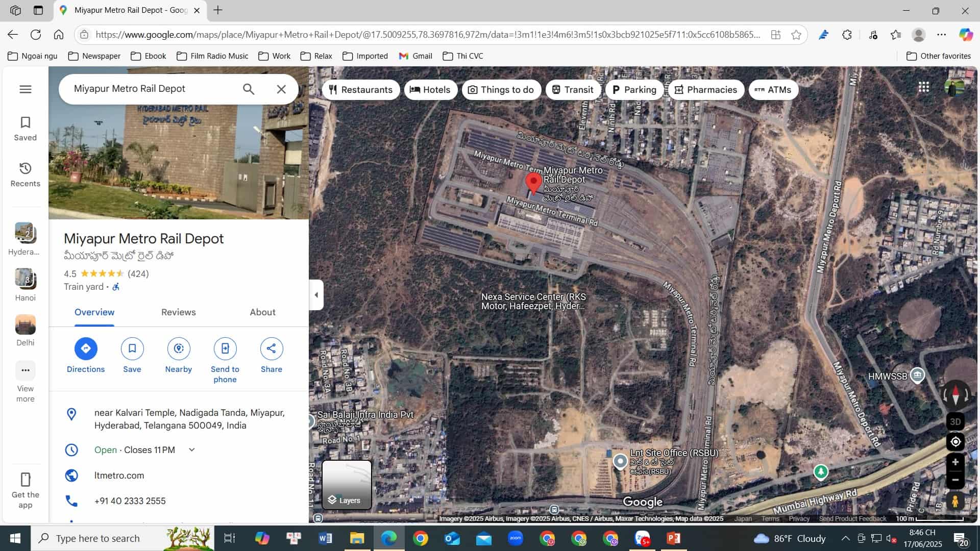The image size is (980, 551).
Task: Click the depot address text
Action: point(189,419)
